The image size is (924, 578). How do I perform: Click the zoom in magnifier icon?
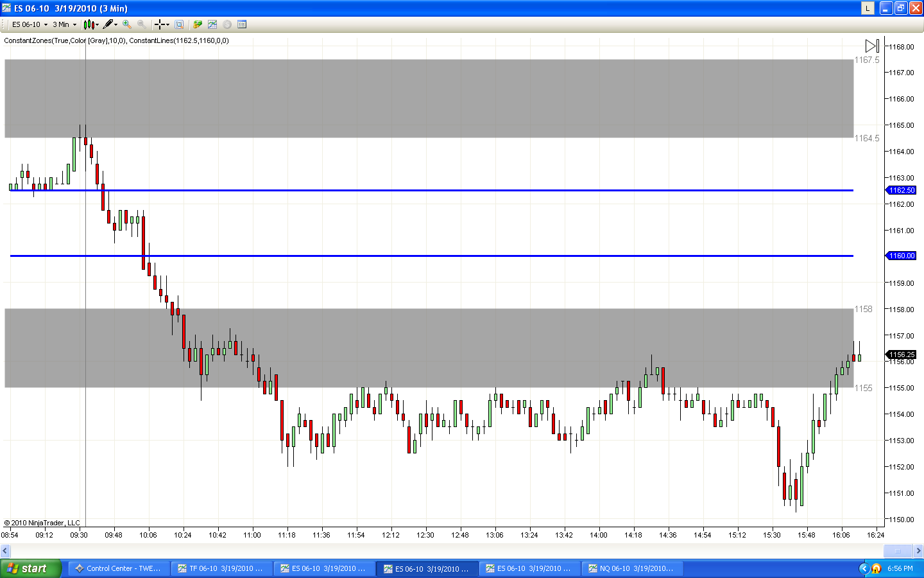(x=127, y=24)
